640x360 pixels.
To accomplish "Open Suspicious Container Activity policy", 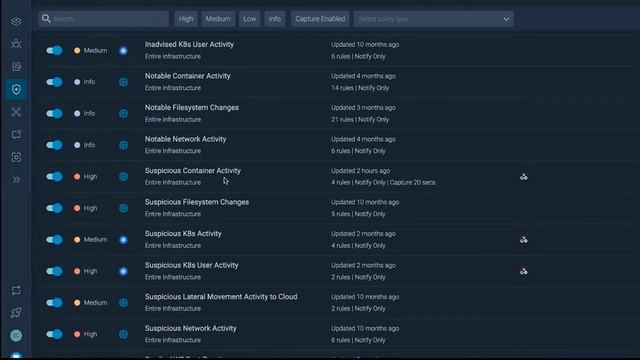I will 193,171.
